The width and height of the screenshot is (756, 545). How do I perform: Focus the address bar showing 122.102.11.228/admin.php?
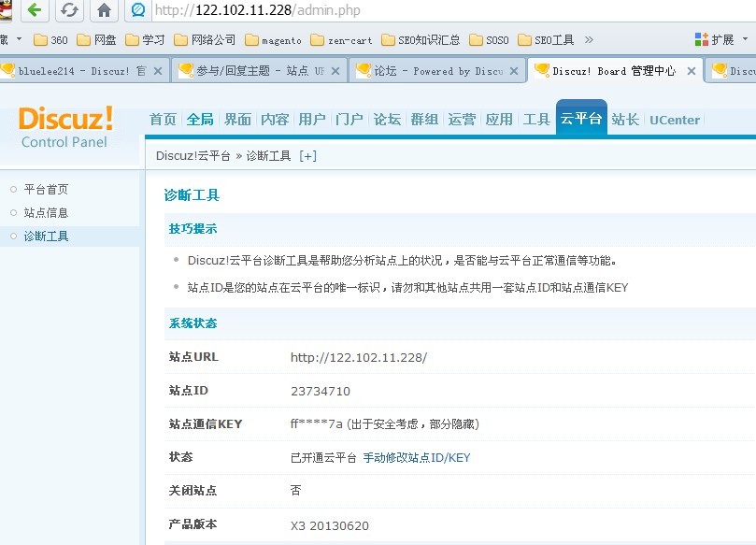(453, 10)
